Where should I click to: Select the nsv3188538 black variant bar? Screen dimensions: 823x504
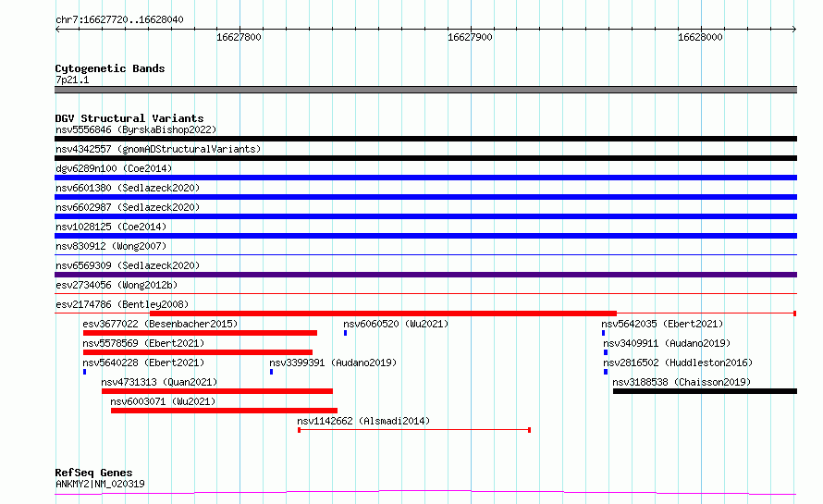click(705, 391)
